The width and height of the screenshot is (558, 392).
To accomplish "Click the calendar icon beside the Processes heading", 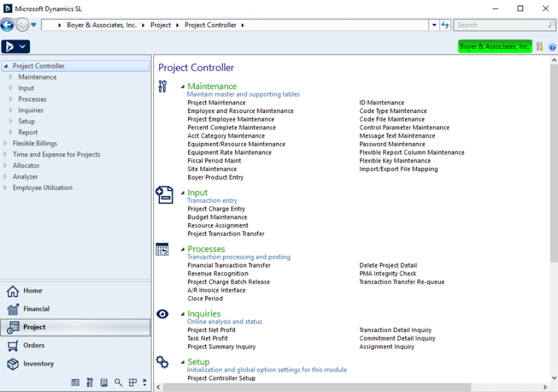I will (x=162, y=249).
